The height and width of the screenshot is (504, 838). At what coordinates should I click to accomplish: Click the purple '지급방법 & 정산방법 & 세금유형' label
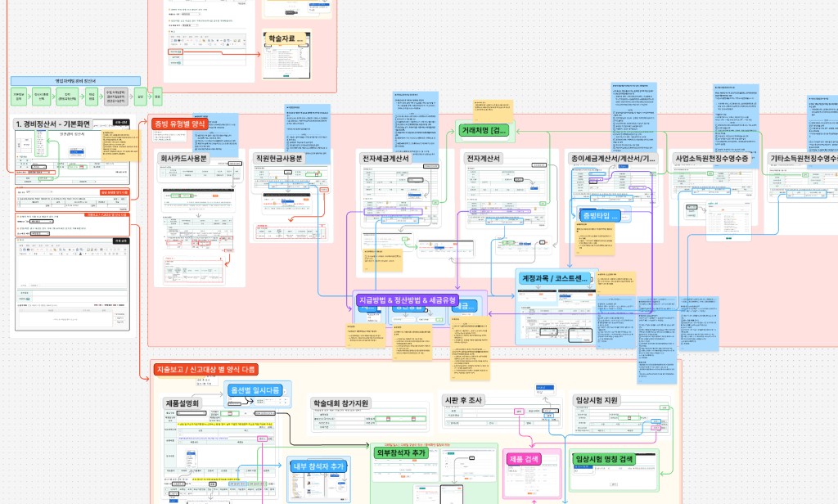coord(408,299)
